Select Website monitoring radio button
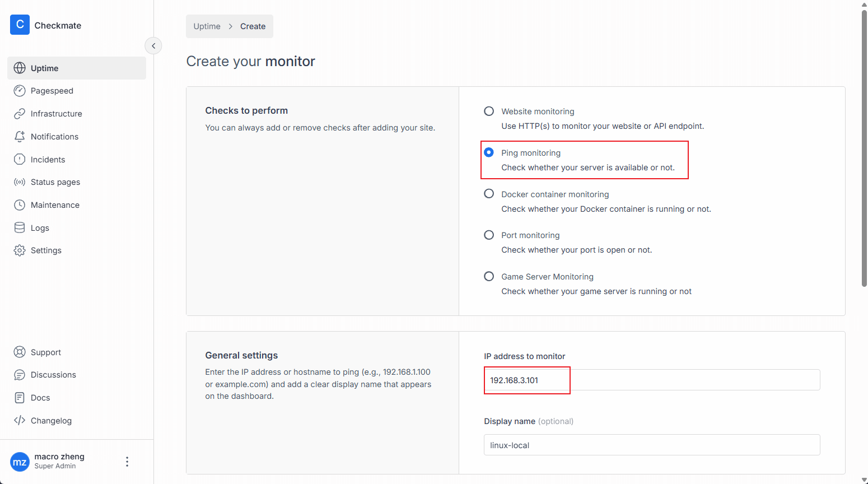Screen dimensions: 868x484 point(489,111)
